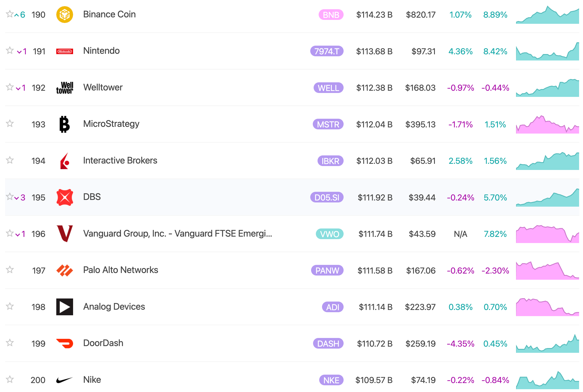Mark DBS as favorite using star
583x392 pixels.
tap(10, 197)
